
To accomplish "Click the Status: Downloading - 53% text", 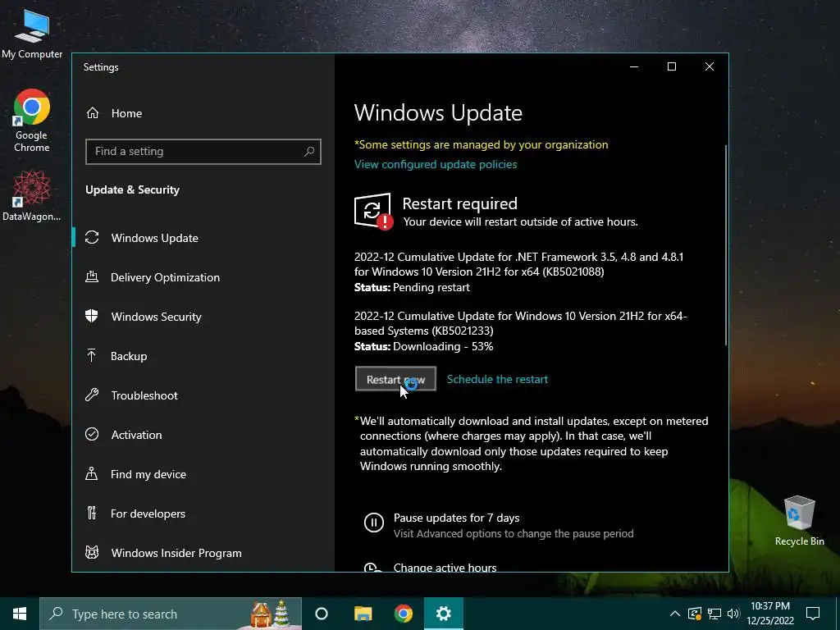I will (x=424, y=347).
